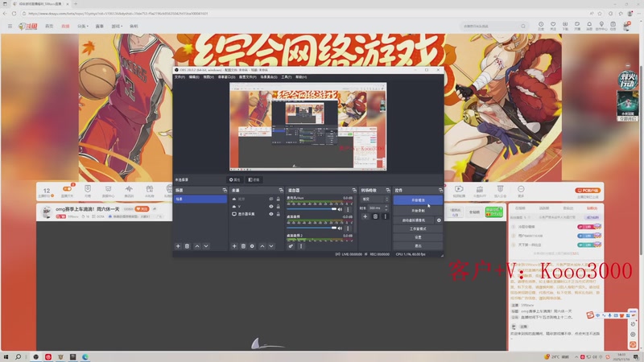
Task: Pop out the Sources dock panel
Action: pos(281,191)
